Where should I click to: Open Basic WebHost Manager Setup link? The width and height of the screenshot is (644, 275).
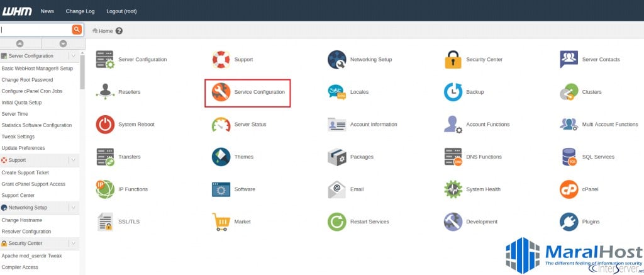37,69
